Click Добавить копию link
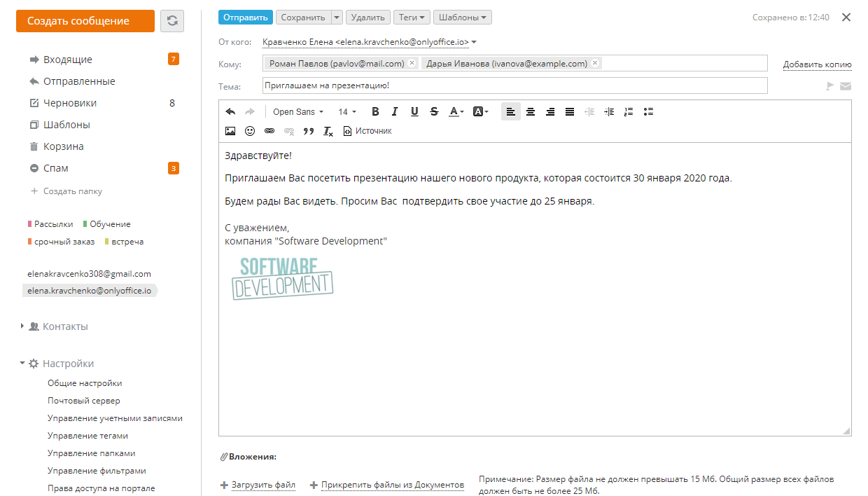868x496 pixels. pos(818,64)
